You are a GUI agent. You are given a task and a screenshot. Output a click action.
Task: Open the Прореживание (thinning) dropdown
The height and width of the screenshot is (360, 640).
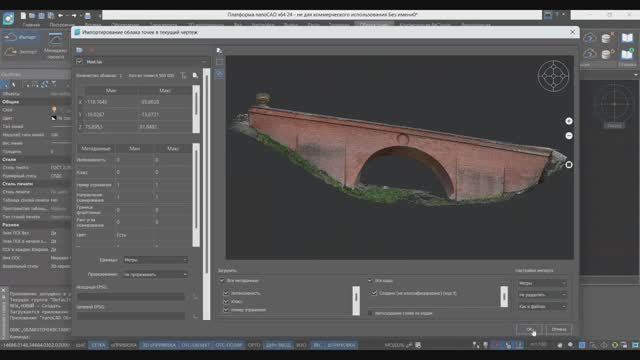(x=156, y=274)
